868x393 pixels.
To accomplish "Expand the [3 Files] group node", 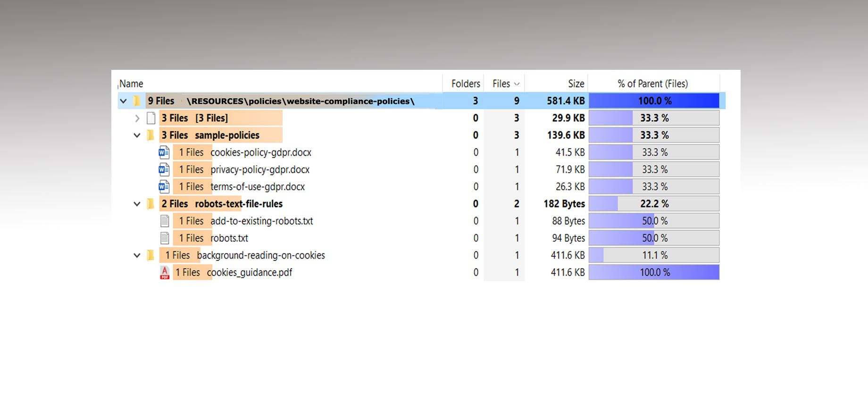I will 137,118.
